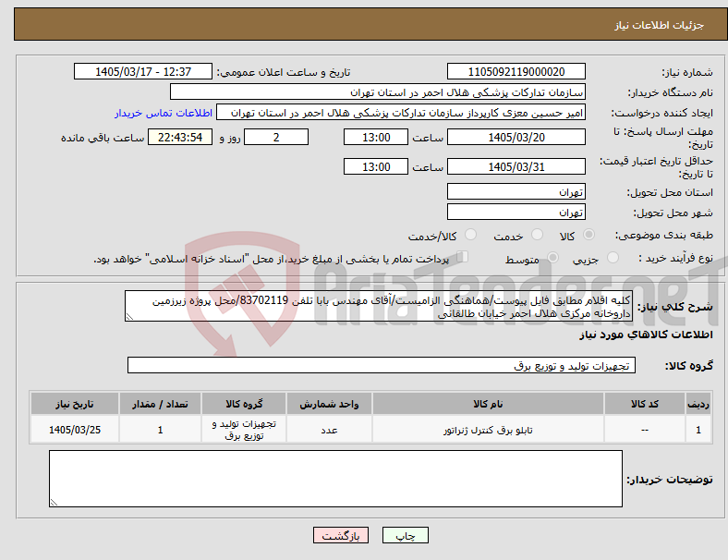The width and height of the screenshot is (728, 560).
Task: Click the announcement date field 1405/03/17 - 12:37
Action: point(143,71)
